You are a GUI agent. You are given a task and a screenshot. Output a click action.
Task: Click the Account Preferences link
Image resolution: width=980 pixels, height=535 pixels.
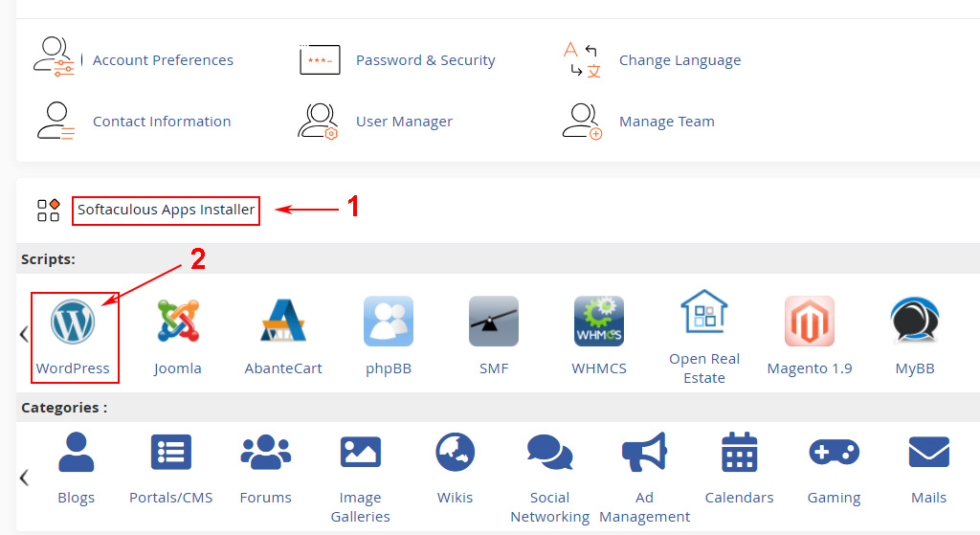pos(163,60)
